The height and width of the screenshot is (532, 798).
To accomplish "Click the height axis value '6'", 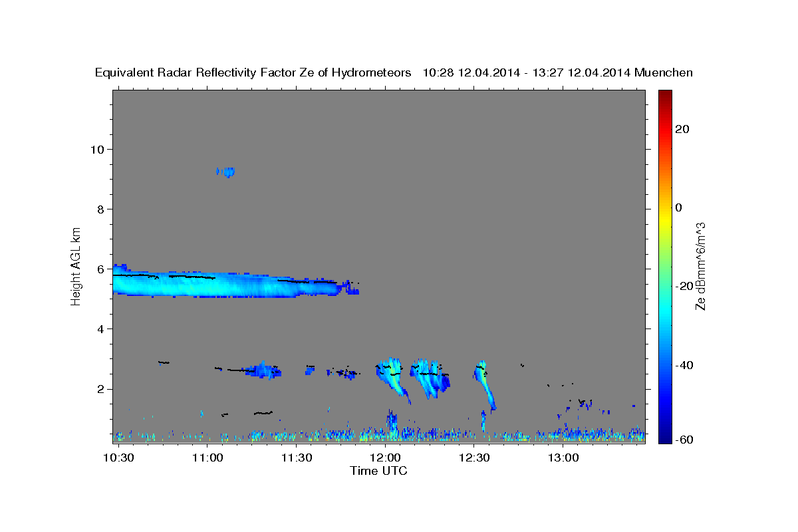I will coord(100,269).
